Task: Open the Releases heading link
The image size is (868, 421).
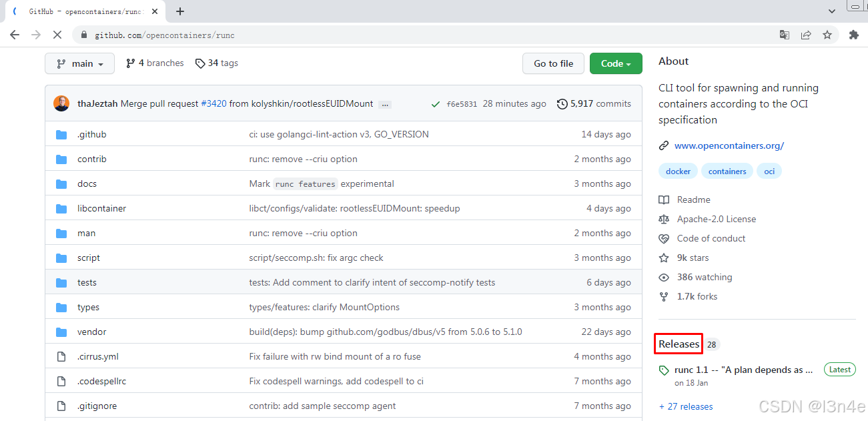Action: point(679,344)
